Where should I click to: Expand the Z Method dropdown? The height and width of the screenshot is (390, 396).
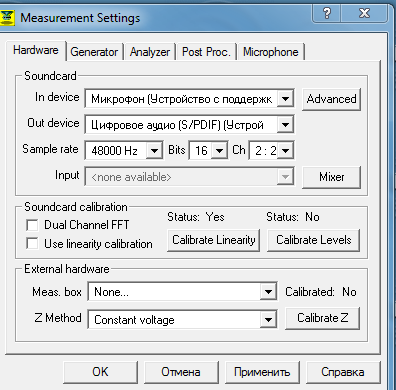(x=268, y=320)
